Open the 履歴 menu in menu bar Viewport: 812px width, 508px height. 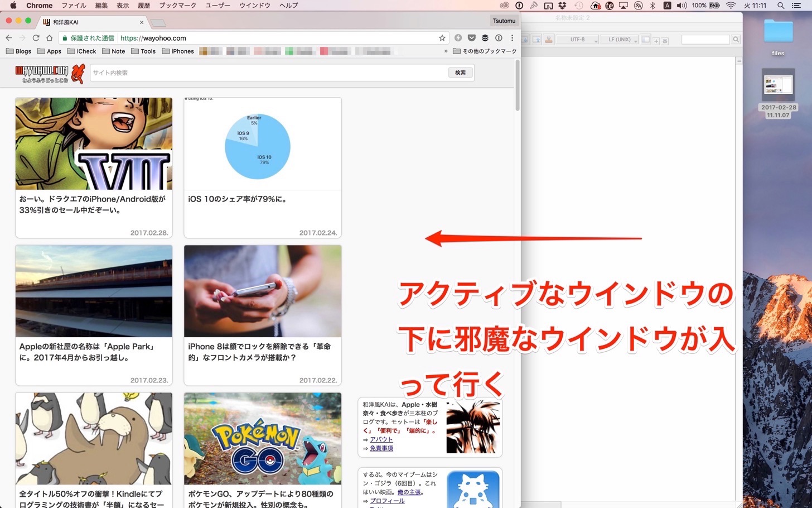tap(144, 6)
